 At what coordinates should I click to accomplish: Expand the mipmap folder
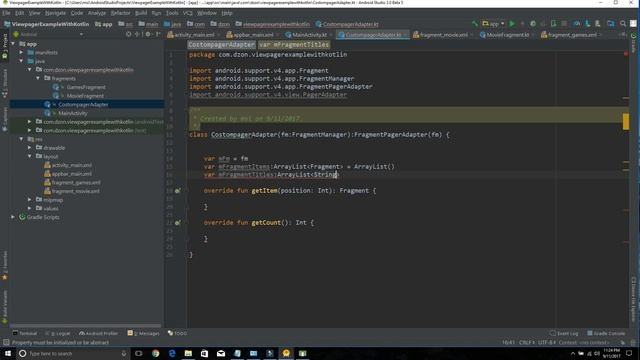tap(29, 200)
